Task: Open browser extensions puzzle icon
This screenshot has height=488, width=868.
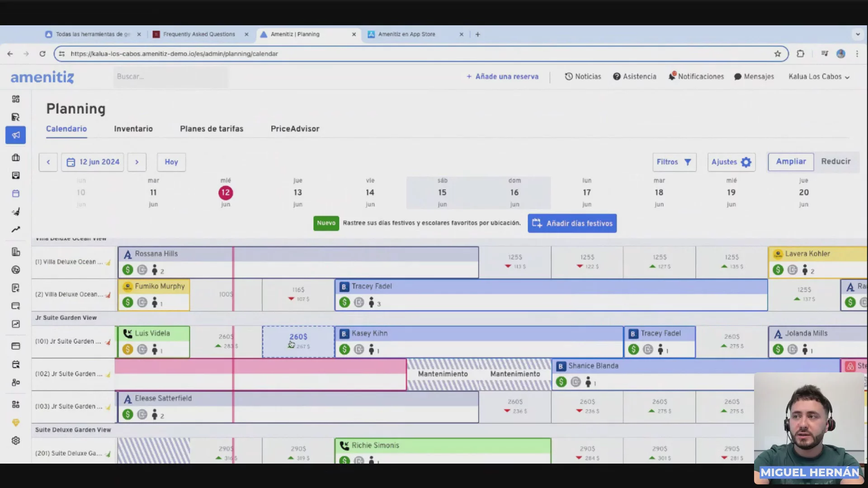Action: 801,54
